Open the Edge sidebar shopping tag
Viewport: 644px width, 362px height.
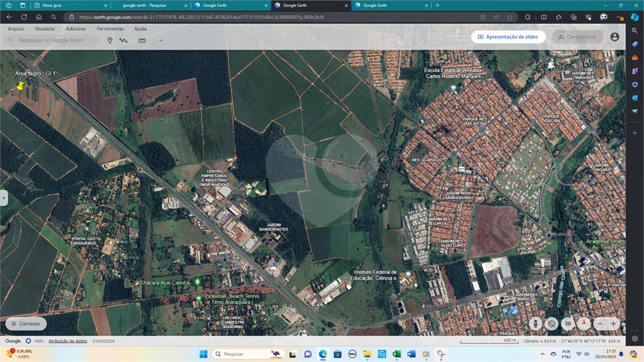point(635,44)
